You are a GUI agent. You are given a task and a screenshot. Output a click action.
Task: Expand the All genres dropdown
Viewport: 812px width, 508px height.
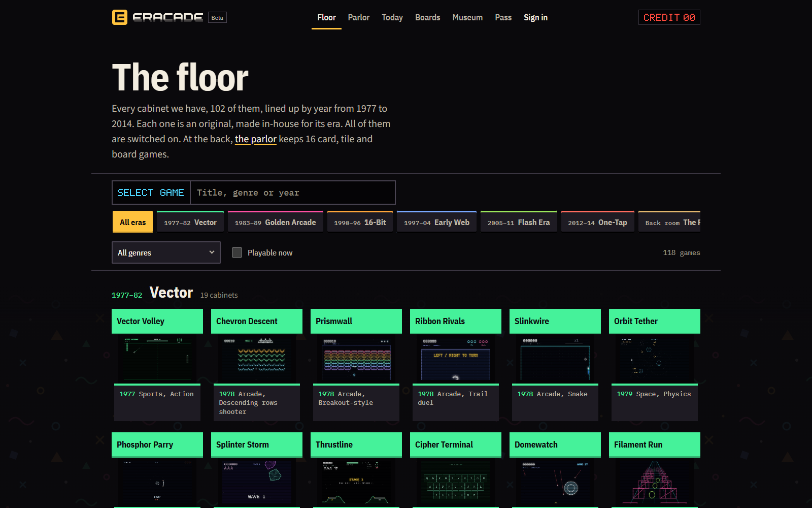[166, 252]
